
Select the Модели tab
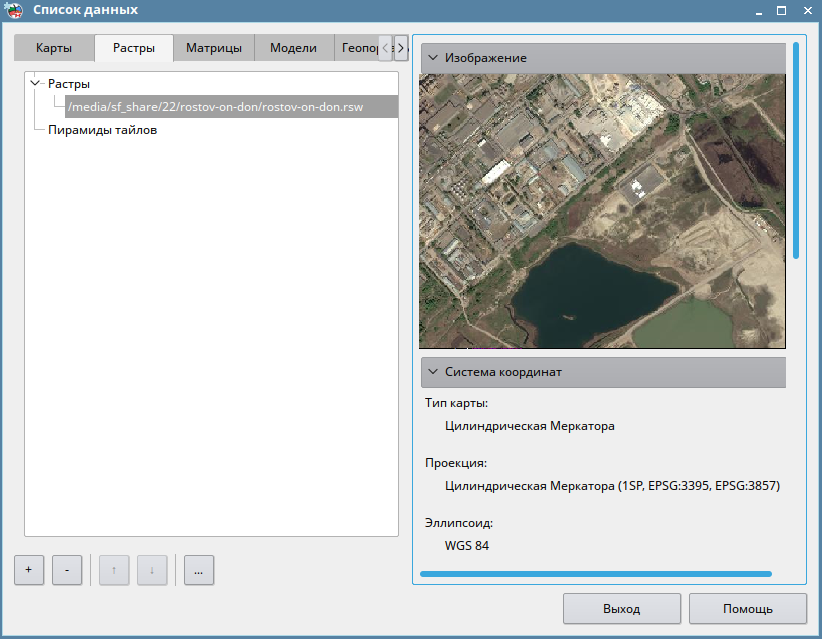[x=293, y=48]
